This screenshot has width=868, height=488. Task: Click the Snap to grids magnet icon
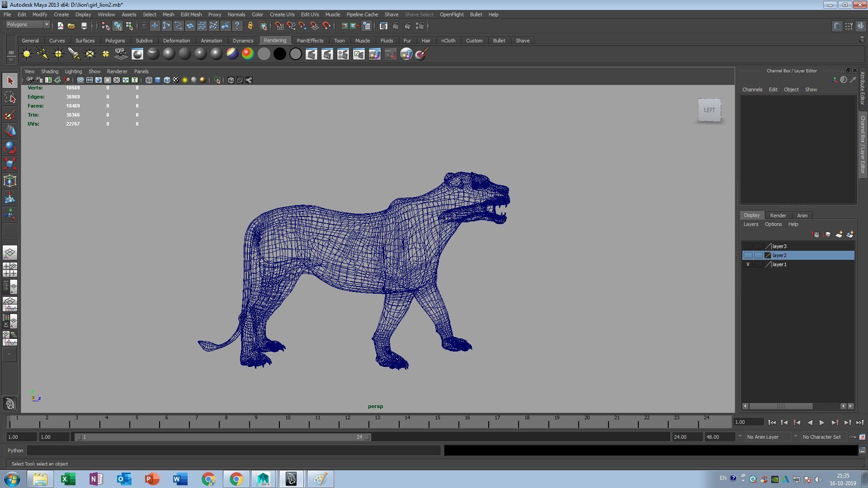(279, 26)
